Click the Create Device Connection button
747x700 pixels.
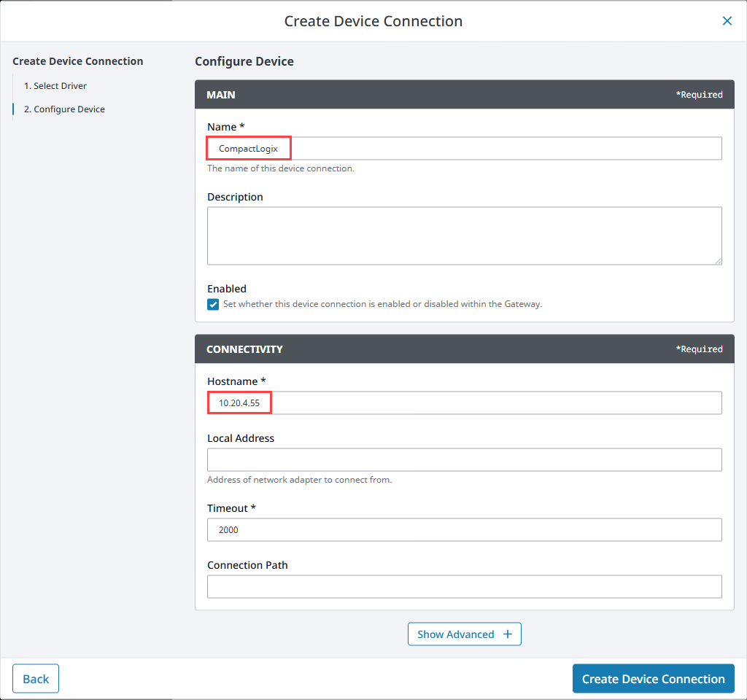click(653, 679)
